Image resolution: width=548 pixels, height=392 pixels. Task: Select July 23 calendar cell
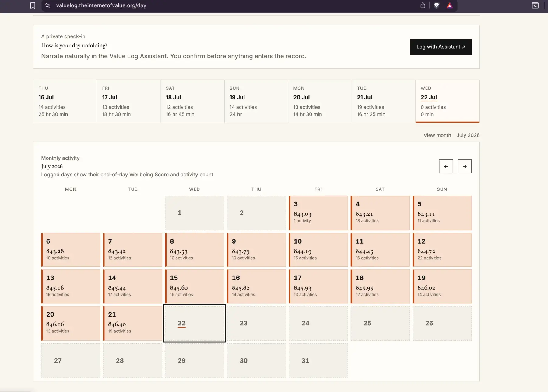click(x=256, y=323)
